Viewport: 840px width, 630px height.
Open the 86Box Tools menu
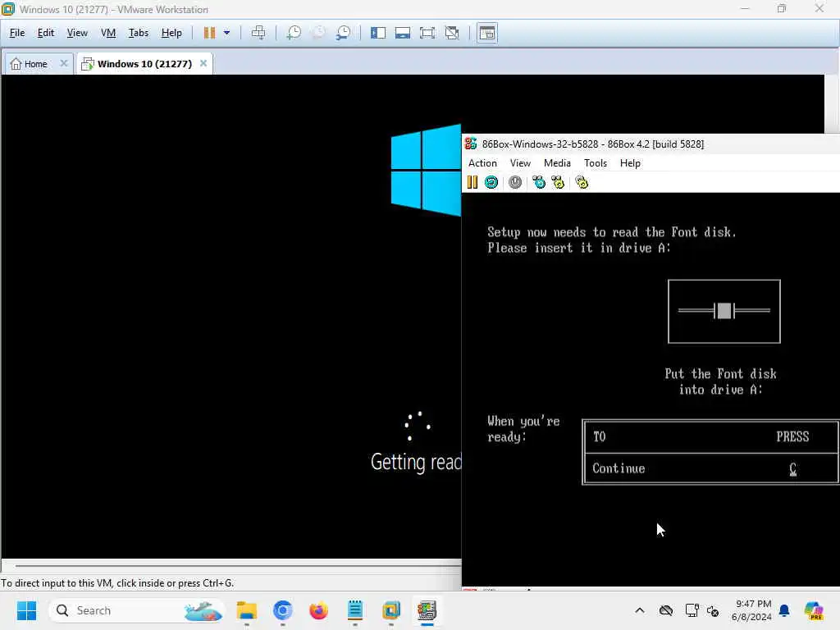(596, 163)
